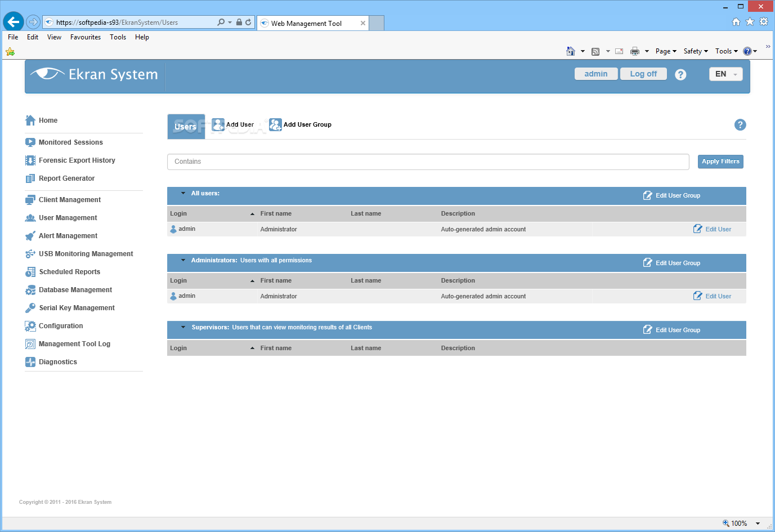Image resolution: width=775 pixels, height=532 pixels.
Task: Click the browser refresh icon
Action: click(x=248, y=23)
